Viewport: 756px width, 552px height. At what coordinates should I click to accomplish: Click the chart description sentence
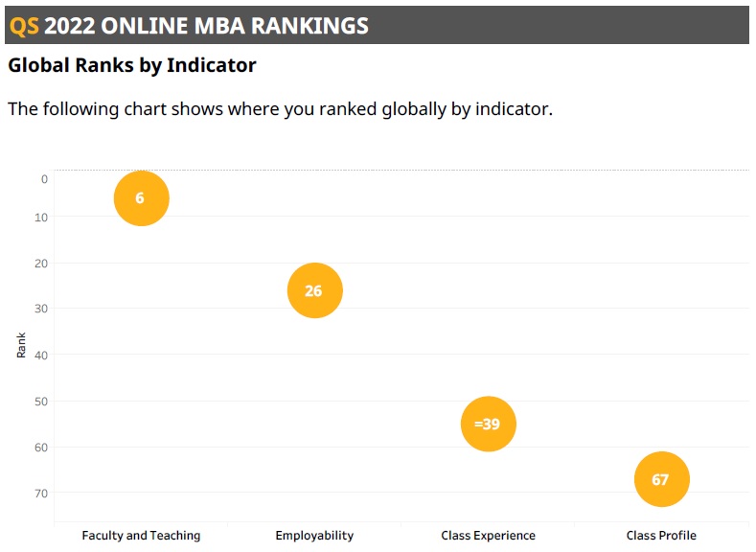tap(280, 109)
